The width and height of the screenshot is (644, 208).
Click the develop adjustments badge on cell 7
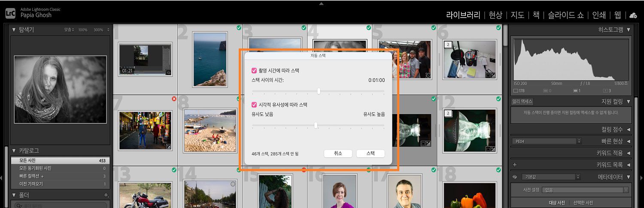(x=169, y=147)
